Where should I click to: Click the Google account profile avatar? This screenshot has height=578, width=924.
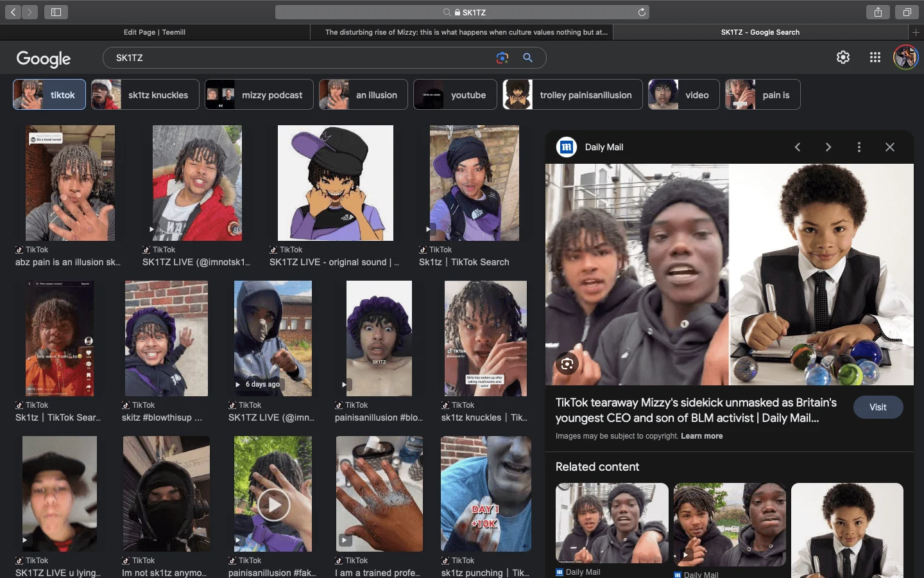[x=905, y=57]
